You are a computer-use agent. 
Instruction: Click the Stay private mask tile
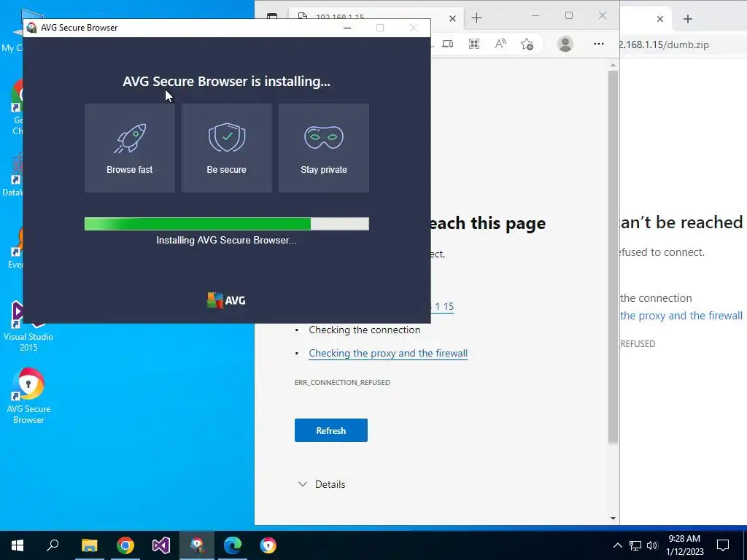tap(324, 148)
